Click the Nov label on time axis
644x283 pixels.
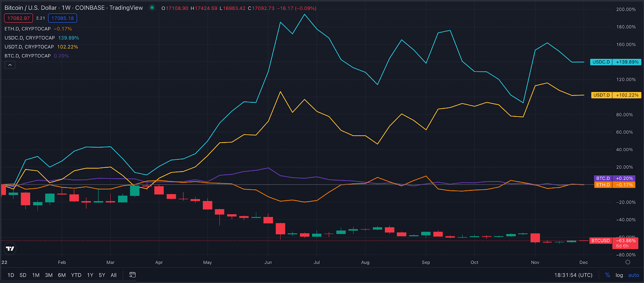(535, 262)
